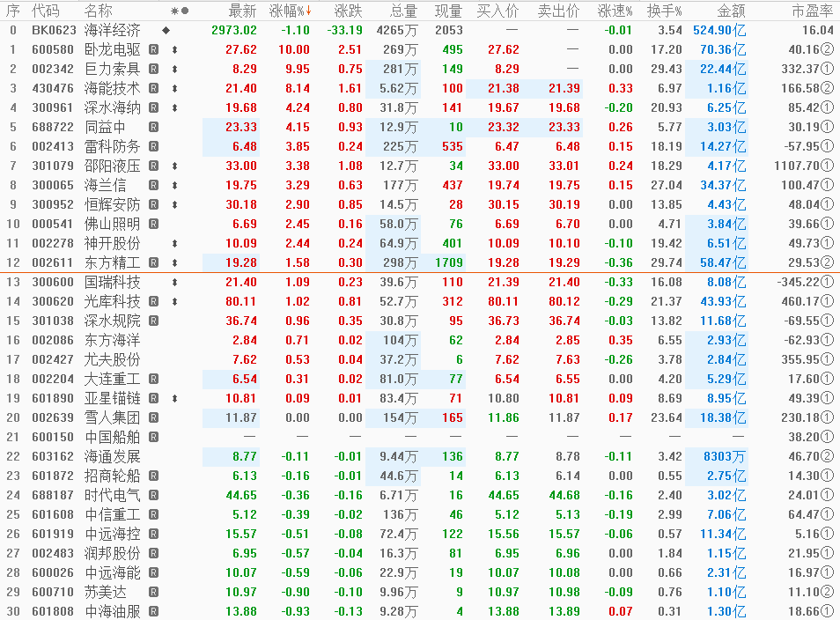Select stock name 中远海能
This screenshot has width=840, height=620.
tap(112, 572)
